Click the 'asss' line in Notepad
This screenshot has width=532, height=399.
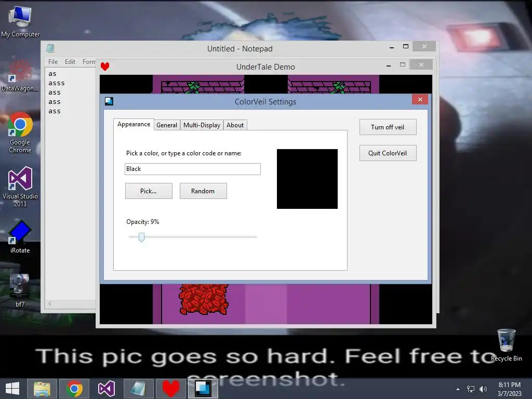tap(56, 83)
